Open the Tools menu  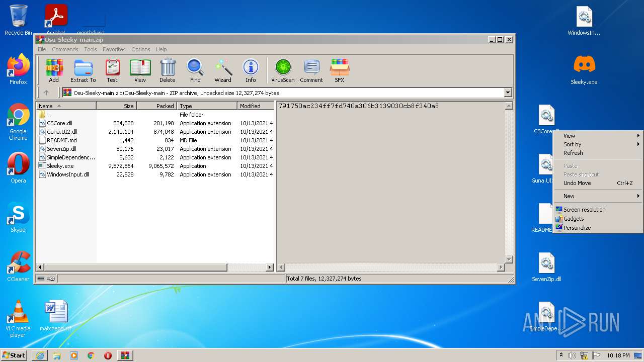91,49
